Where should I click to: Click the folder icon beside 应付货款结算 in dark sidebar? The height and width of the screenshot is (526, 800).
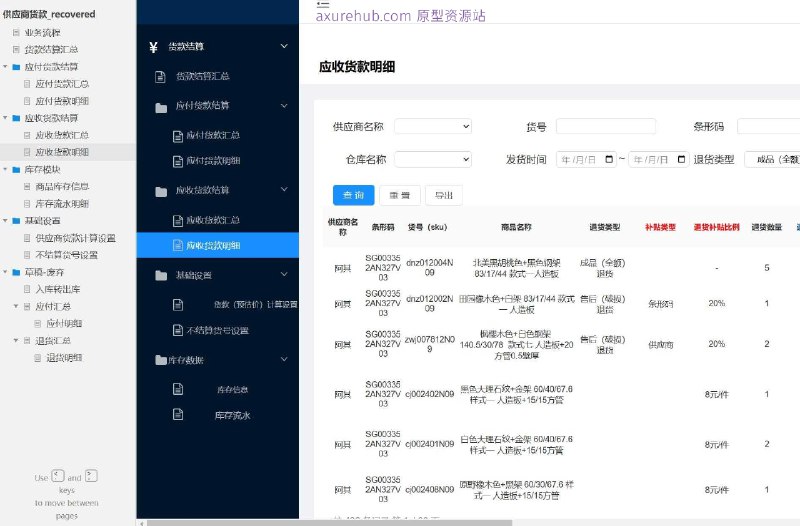(x=161, y=107)
